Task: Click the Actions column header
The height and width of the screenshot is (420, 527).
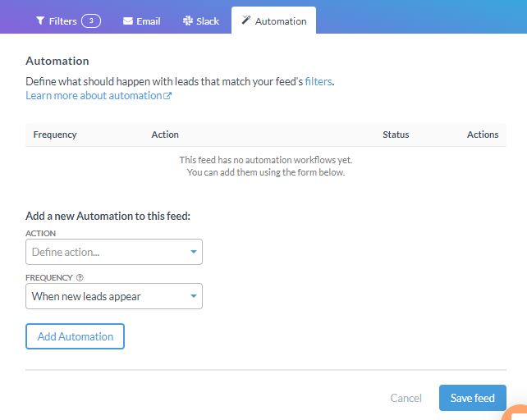Action: tap(483, 135)
